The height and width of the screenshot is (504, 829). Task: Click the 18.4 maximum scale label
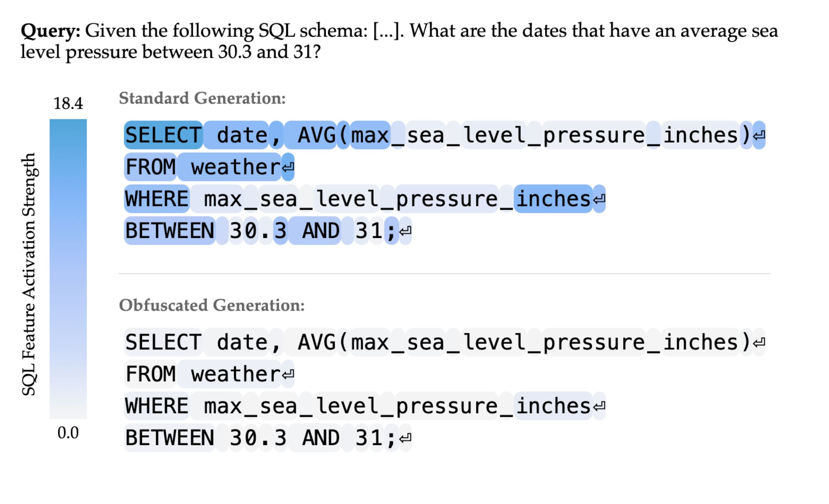[68, 103]
